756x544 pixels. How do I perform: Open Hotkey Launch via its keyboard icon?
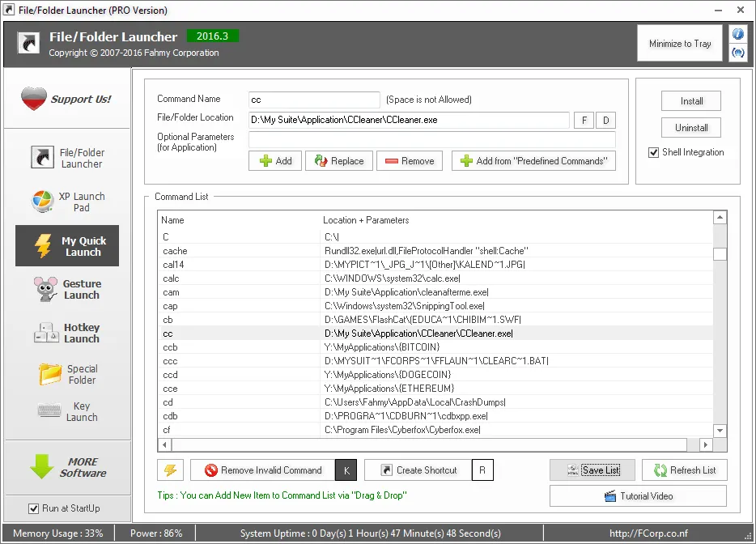pos(49,332)
